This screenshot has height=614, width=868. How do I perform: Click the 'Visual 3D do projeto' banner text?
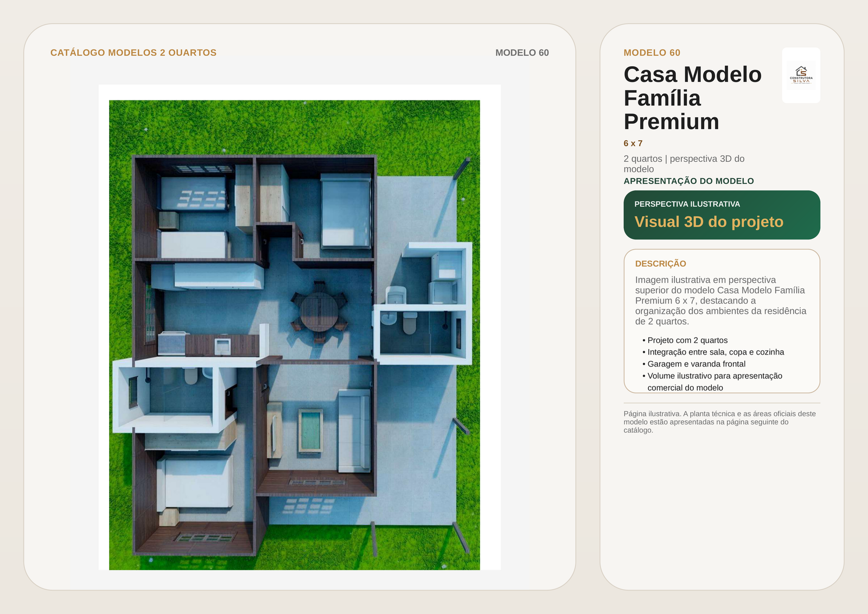click(709, 221)
